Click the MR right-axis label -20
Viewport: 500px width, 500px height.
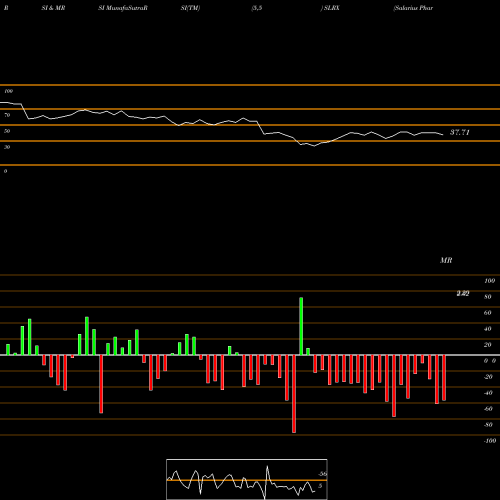[488, 377]
